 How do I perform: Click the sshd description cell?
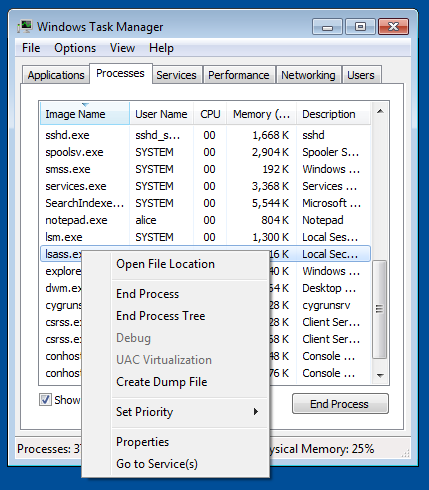coord(313,135)
